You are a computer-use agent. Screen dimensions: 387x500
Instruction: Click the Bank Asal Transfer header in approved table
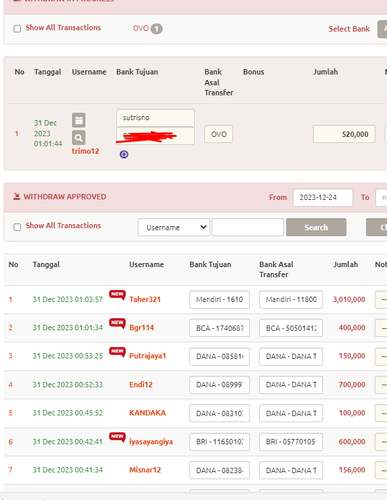pos(276,269)
